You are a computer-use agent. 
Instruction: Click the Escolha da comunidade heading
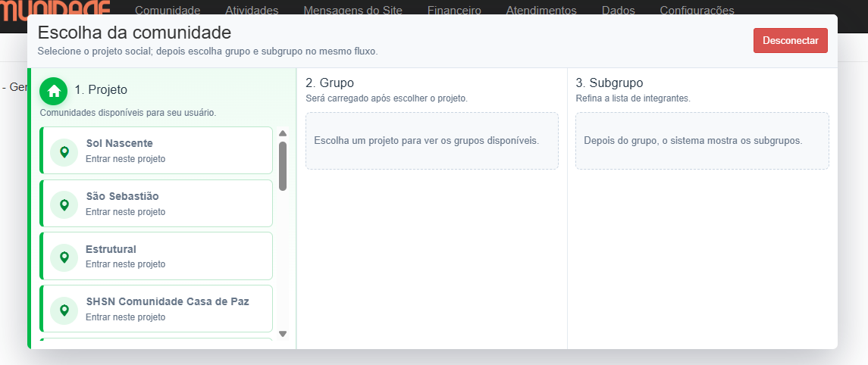coord(134,33)
